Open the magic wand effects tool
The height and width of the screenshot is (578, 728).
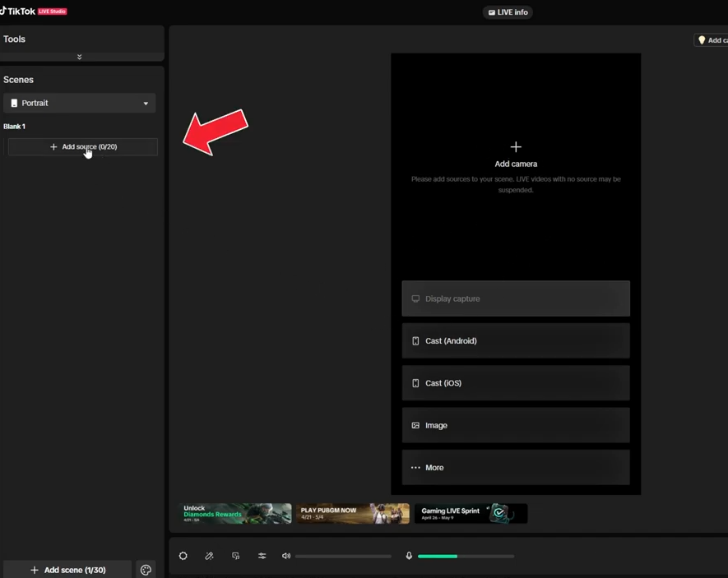pos(210,557)
